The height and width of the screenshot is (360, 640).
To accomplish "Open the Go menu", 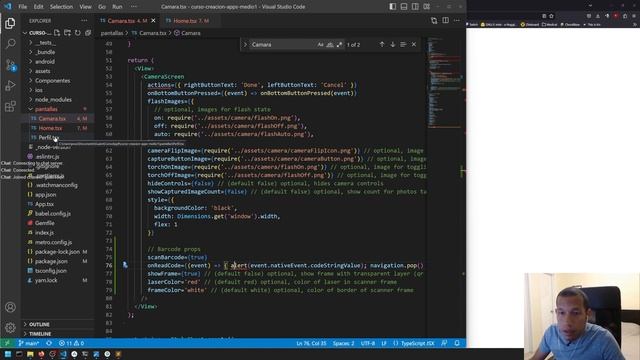I will click(102, 7).
